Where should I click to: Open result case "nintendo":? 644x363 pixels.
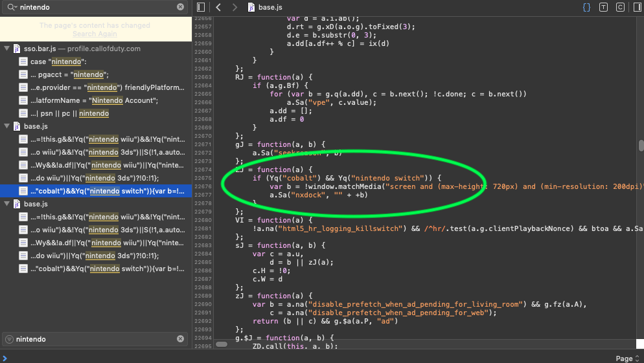click(96, 61)
